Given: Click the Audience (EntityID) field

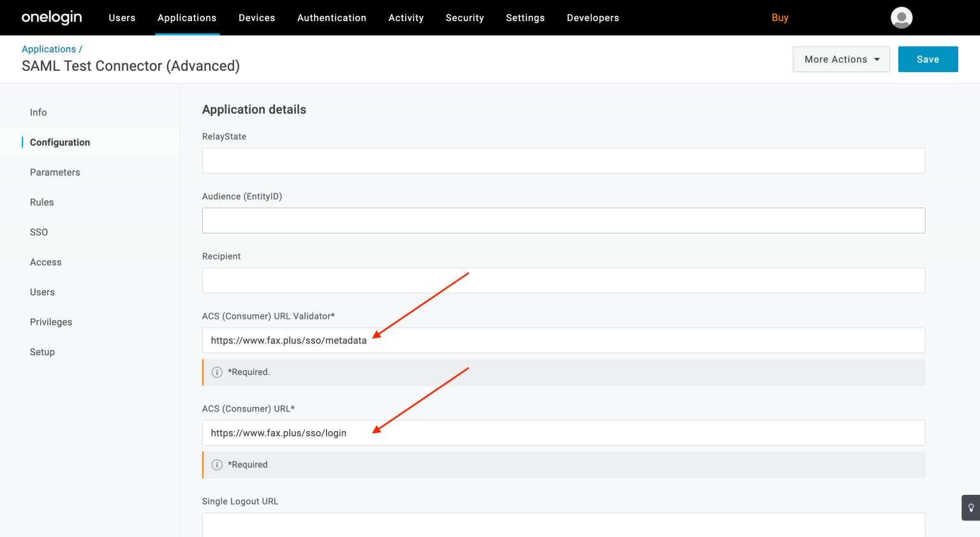Looking at the screenshot, I should pos(563,221).
